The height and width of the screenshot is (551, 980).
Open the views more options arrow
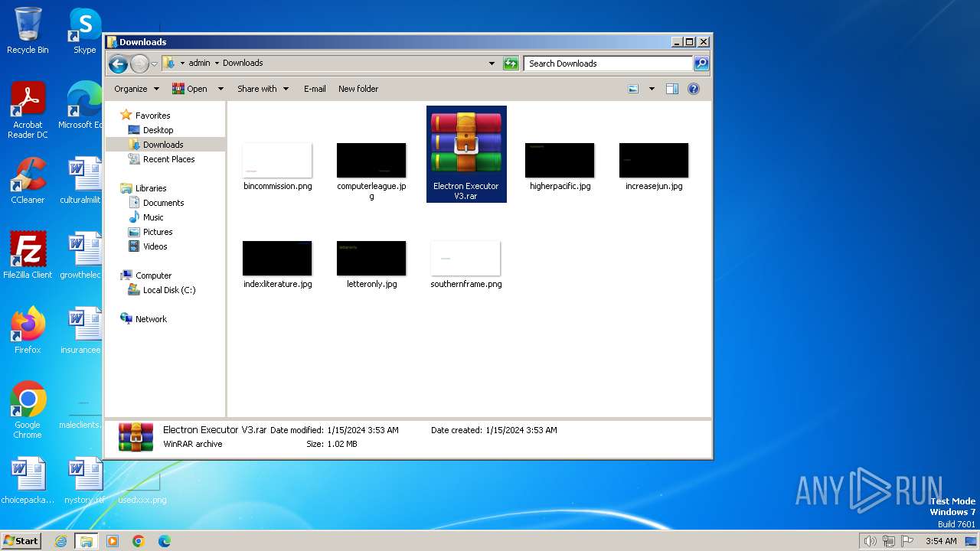(x=652, y=89)
